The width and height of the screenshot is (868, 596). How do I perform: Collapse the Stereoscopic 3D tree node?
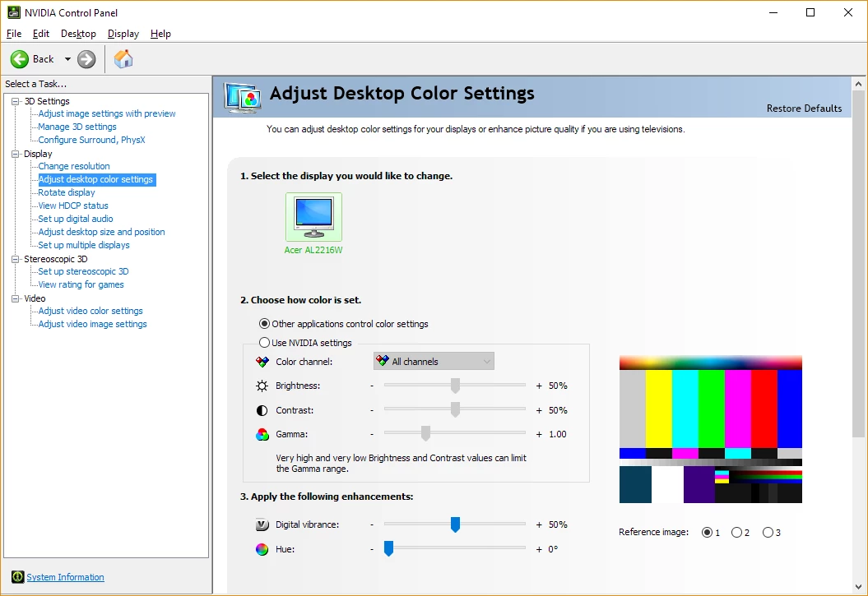[x=16, y=259]
